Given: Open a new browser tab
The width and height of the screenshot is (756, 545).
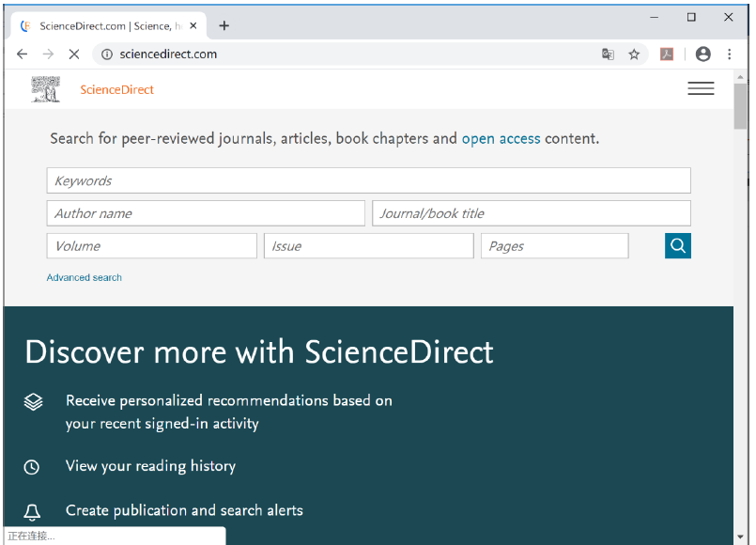Looking at the screenshot, I should click(x=224, y=25).
